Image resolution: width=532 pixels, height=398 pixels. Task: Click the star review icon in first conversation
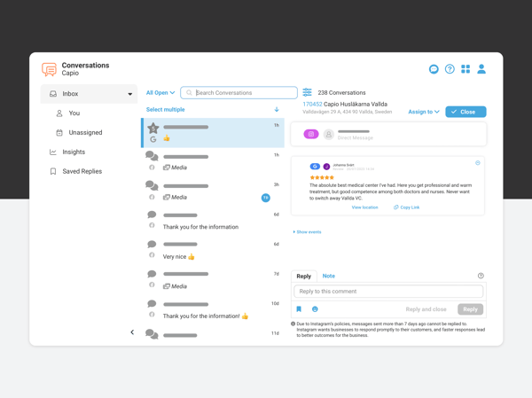pos(153,129)
